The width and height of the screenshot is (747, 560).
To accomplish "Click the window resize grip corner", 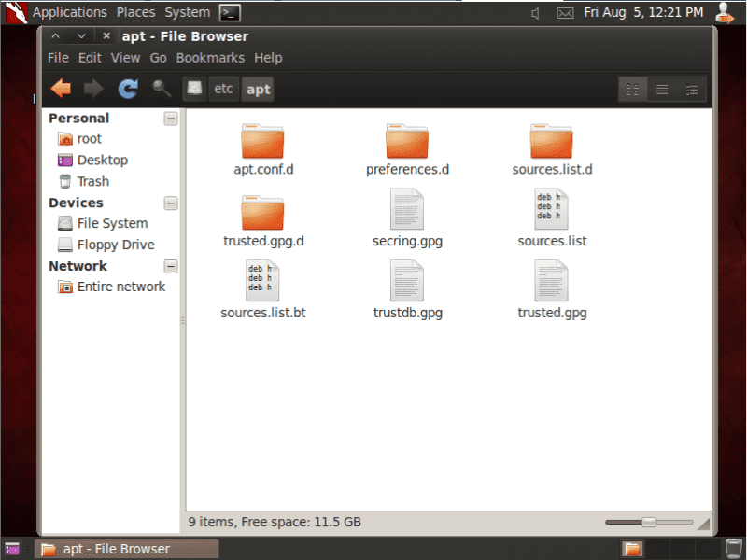I will pyautogui.click(x=703, y=524).
